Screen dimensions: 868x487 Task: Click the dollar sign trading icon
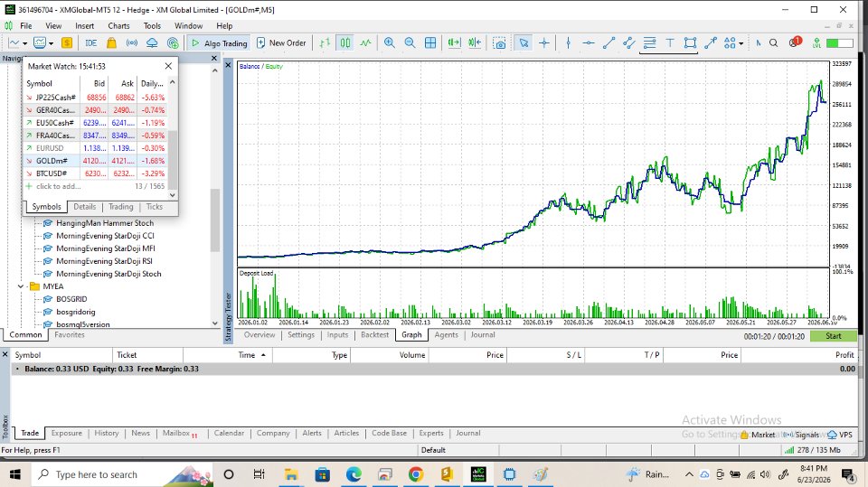67,42
